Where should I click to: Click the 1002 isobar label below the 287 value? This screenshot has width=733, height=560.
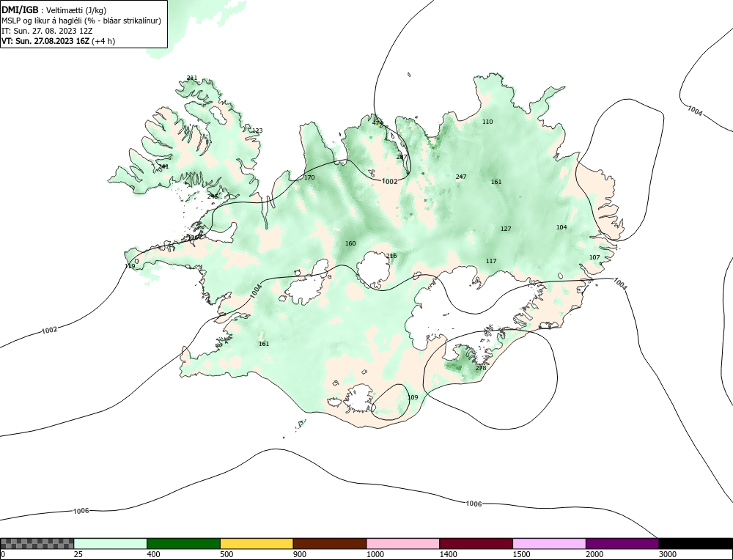(x=390, y=181)
